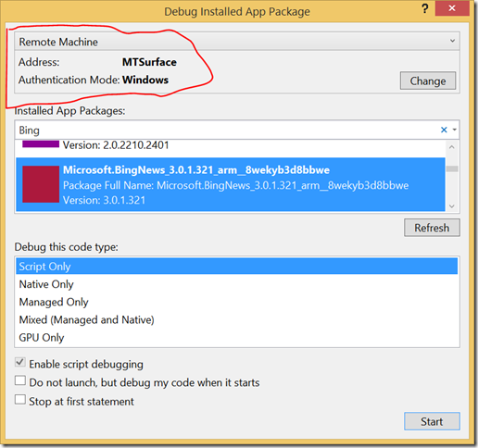The width and height of the screenshot is (478, 448).
Task: Click the package list scroll down arrow
Action: pyautogui.click(x=452, y=206)
